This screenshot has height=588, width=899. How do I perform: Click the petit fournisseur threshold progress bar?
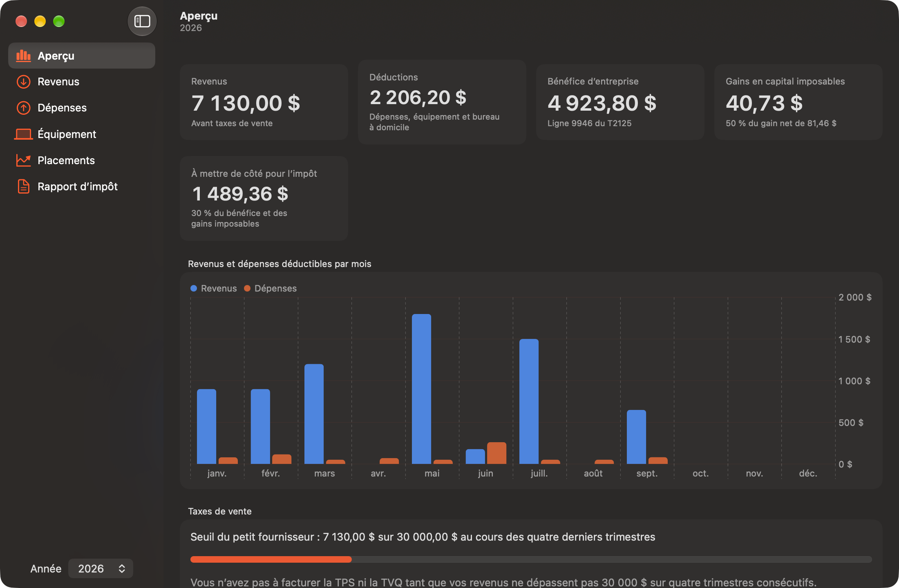pyautogui.click(x=531, y=559)
